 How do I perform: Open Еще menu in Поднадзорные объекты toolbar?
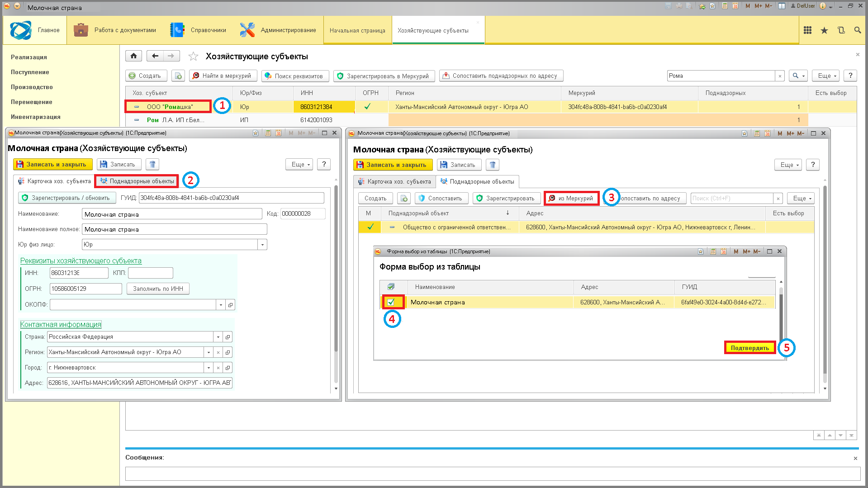point(801,199)
